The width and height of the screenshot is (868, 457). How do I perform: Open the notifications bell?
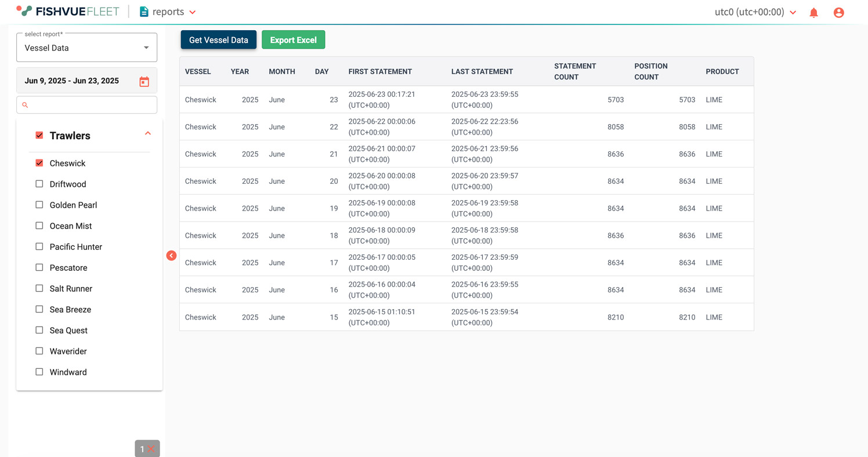(813, 12)
